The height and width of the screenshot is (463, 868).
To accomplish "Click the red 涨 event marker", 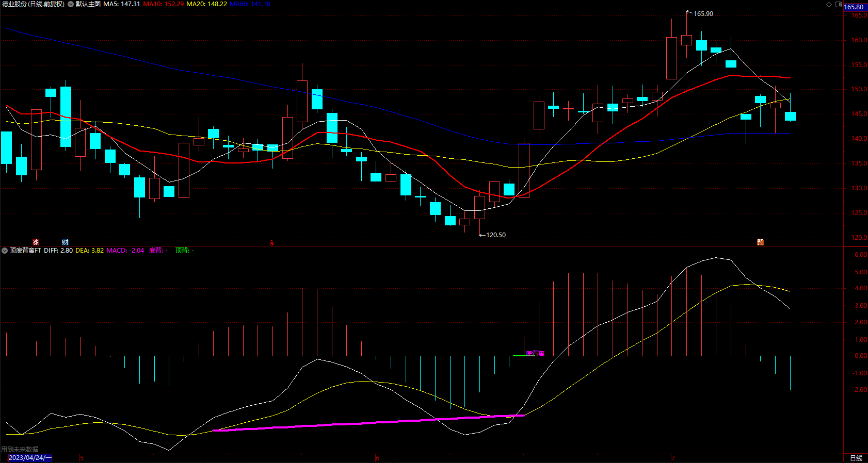I will tap(36, 242).
